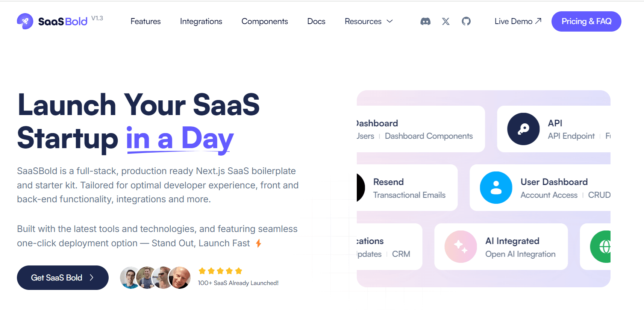This screenshot has width=644, height=326.
Task: Click the 'Dashboard Components' text
Action: coord(429,136)
